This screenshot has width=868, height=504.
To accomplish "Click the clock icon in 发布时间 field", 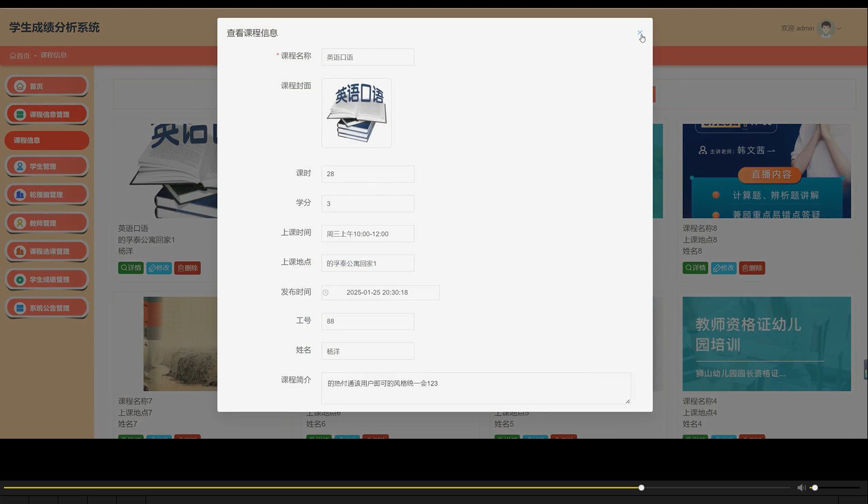I will (326, 292).
